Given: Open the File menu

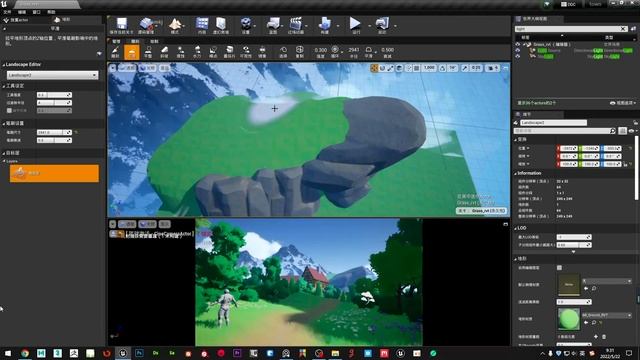Looking at the screenshot, I should click(x=7, y=12).
